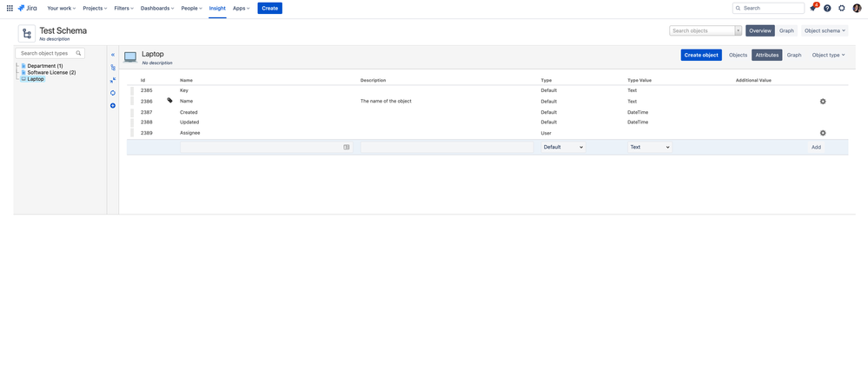Screen dimensions: 868x390
Task: Click the circular target icon in sidebar strip
Action: [x=113, y=93]
